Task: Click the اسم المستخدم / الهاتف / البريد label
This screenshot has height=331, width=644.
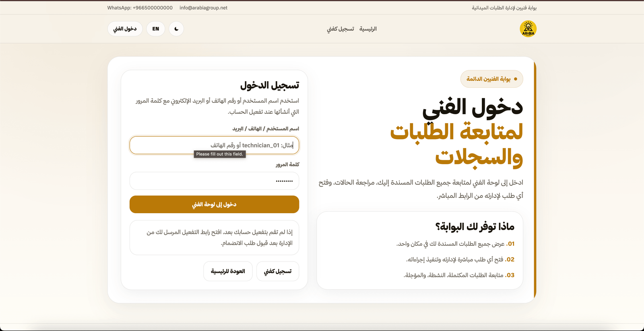Action: (x=266, y=129)
